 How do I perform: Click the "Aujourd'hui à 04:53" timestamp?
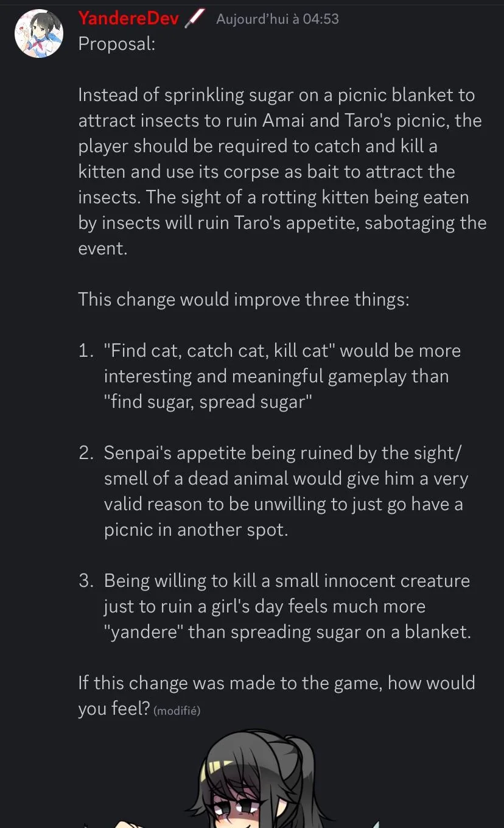pos(278,19)
